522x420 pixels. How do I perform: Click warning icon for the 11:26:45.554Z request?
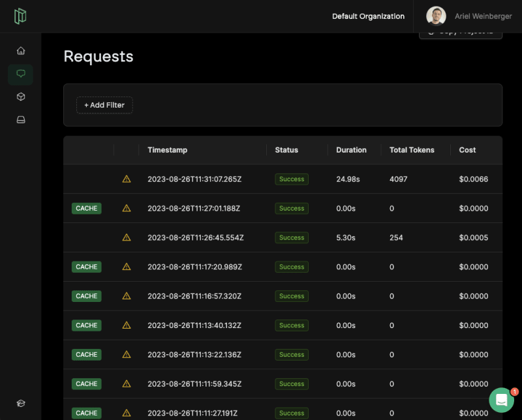127,237
